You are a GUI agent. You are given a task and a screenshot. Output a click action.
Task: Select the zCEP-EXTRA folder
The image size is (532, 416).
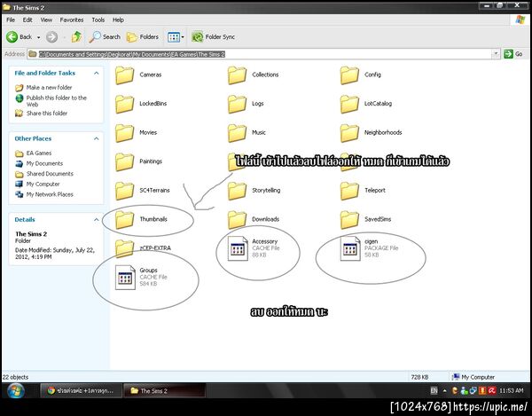[x=143, y=248]
